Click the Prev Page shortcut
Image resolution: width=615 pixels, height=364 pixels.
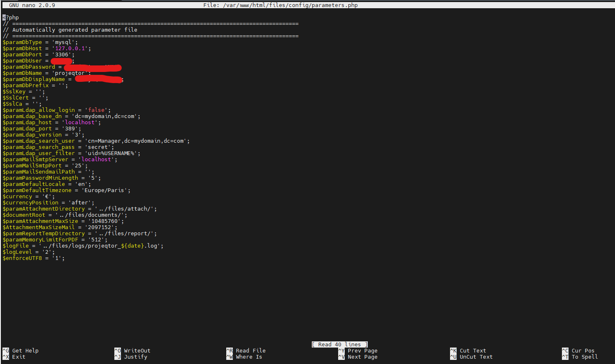(x=362, y=351)
